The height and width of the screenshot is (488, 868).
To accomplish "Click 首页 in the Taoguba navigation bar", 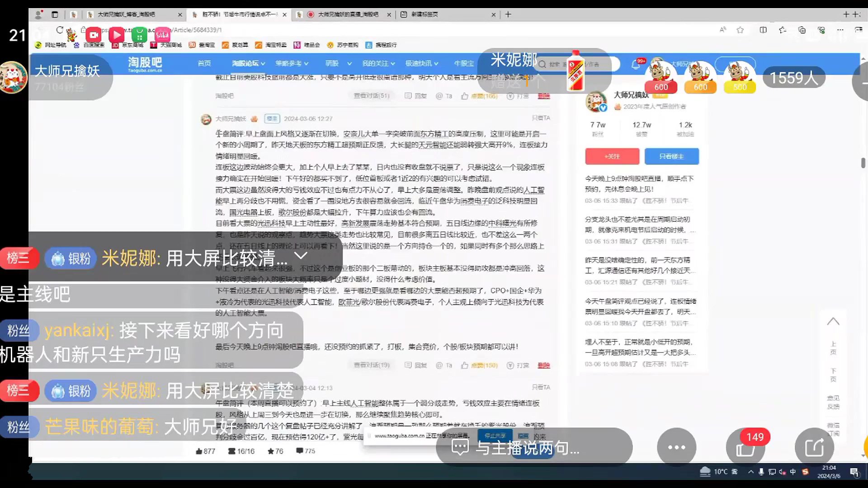I will pyautogui.click(x=204, y=63).
